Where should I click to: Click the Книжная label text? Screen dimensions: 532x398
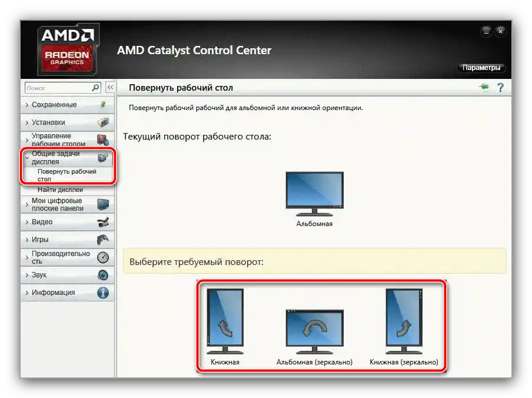[x=225, y=362]
